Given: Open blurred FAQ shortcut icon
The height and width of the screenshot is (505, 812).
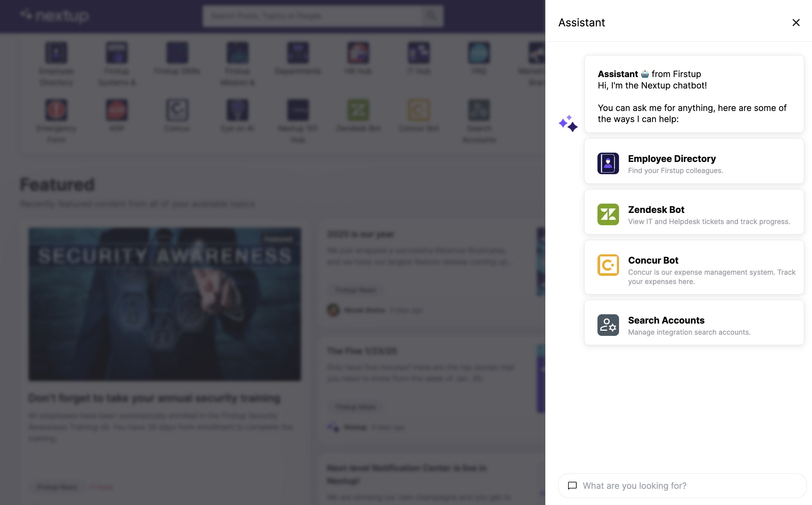Looking at the screenshot, I should pyautogui.click(x=479, y=53).
